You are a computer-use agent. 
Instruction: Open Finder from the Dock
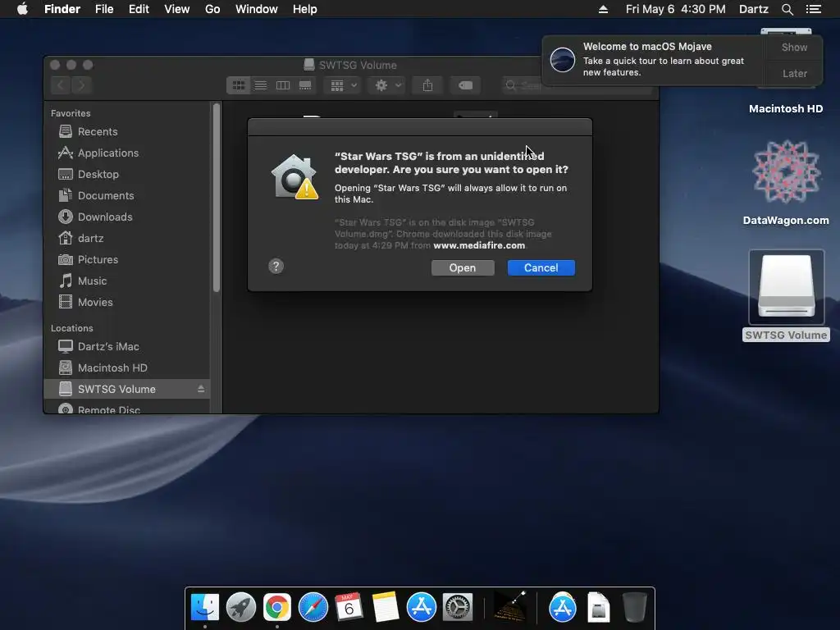(204, 608)
